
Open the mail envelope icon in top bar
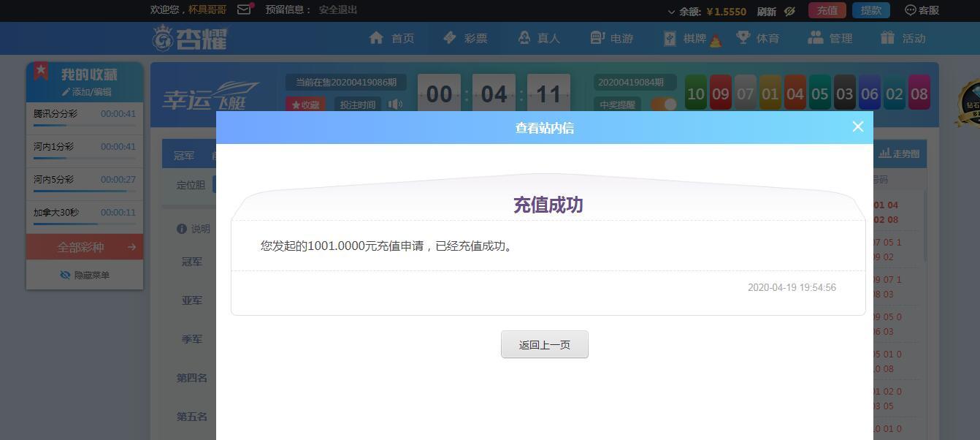click(x=245, y=10)
